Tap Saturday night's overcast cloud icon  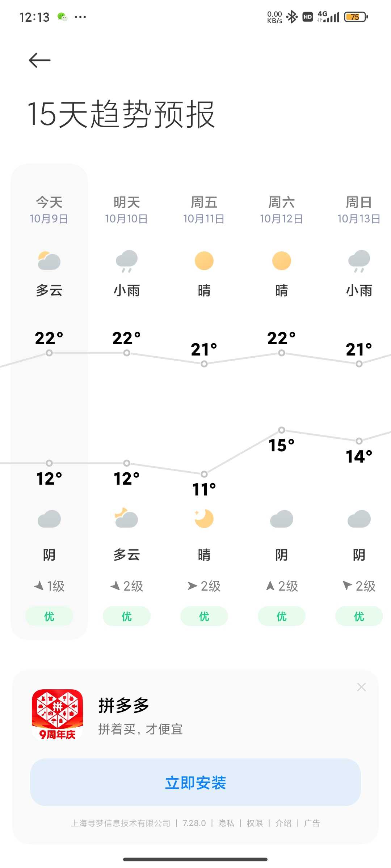[x=282, y=519]
